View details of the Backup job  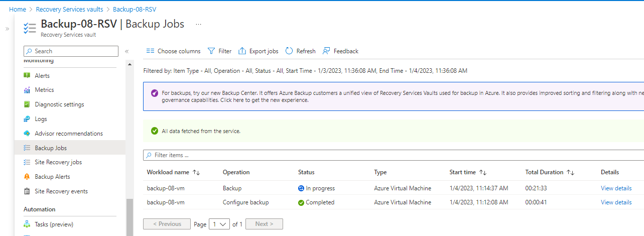616,188
